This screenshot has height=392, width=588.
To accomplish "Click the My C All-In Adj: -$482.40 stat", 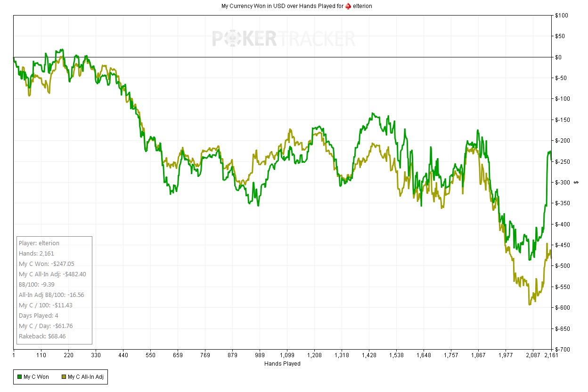I will (52, 274).
